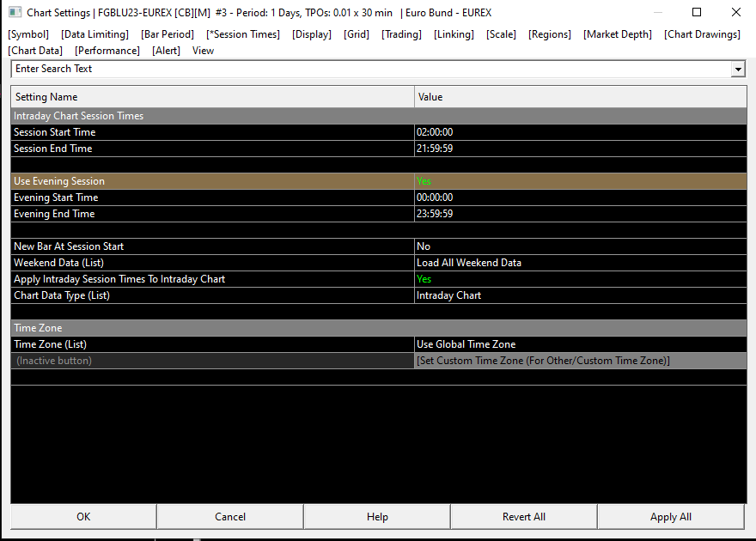This screenshot has height=541, width=756.
Task: Click Set Custom Time Zone button
Action: 580,361
